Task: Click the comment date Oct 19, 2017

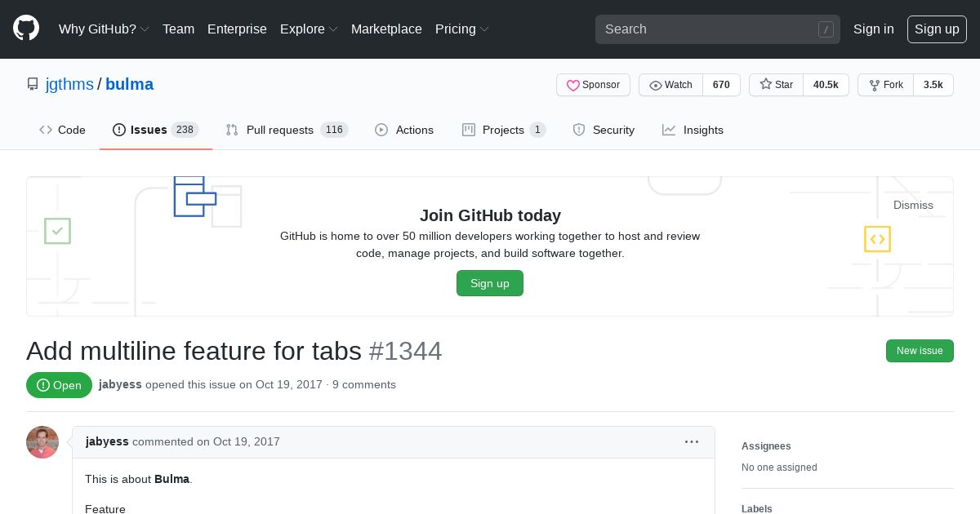Action: click(x=247, y=441)
